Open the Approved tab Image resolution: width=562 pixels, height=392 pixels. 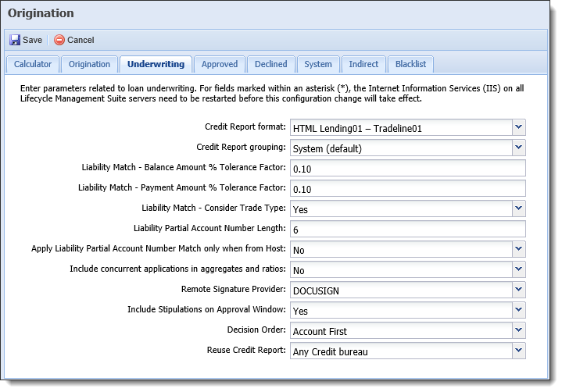click(220, 65)
